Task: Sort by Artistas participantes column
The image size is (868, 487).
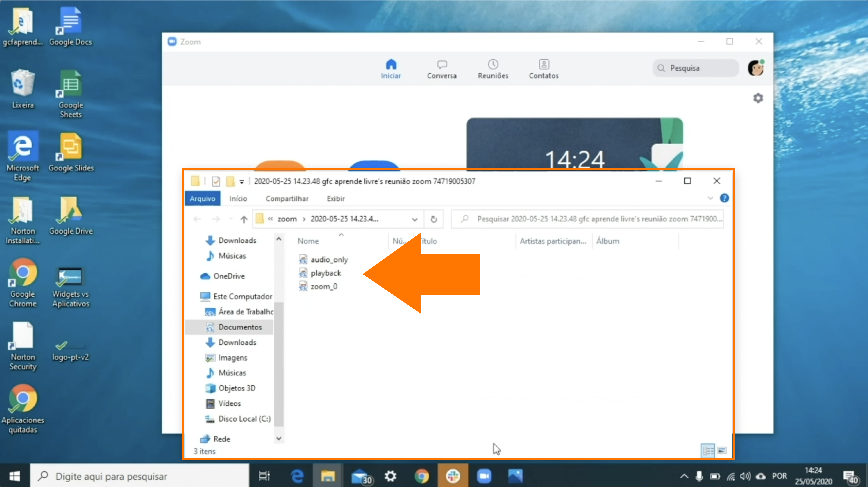Action: [x=553, y=241]
